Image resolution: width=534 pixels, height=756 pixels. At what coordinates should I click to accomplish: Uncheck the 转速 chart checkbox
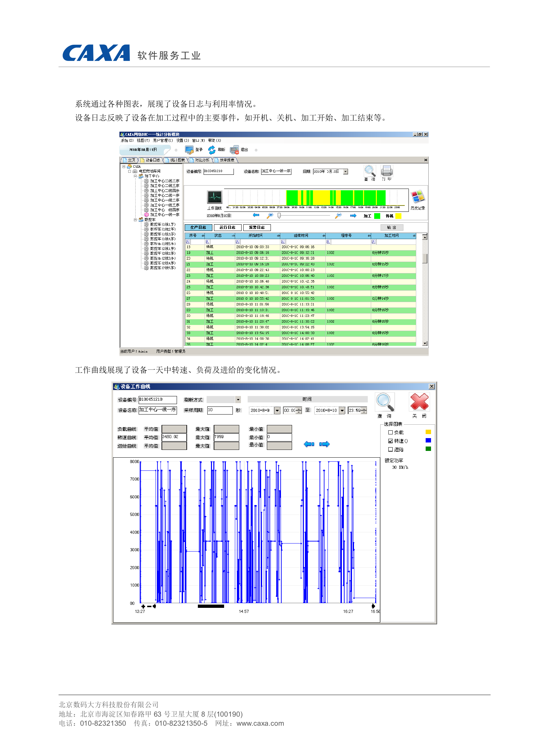tap(390, 441)
